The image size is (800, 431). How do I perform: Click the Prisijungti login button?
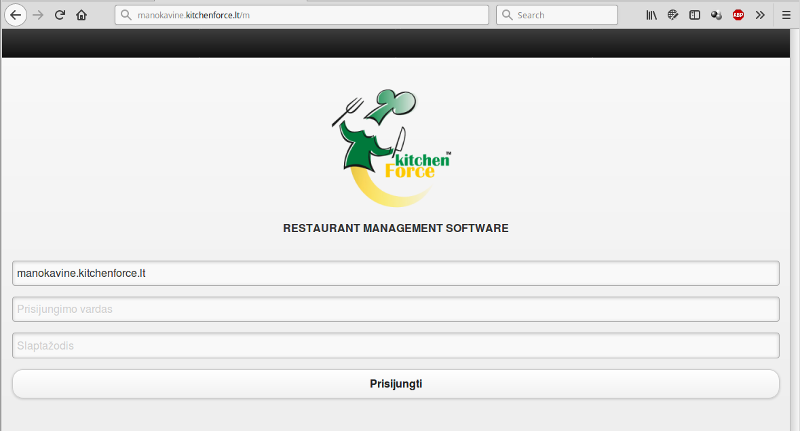point(396,384)
